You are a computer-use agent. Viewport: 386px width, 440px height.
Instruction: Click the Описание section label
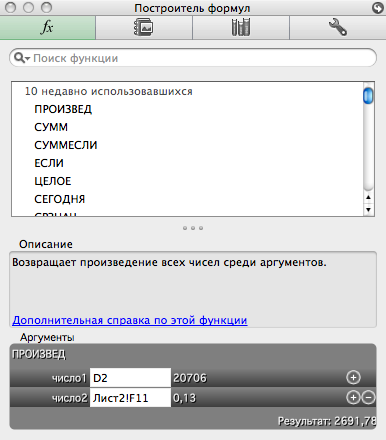click(x=46, y=244)
